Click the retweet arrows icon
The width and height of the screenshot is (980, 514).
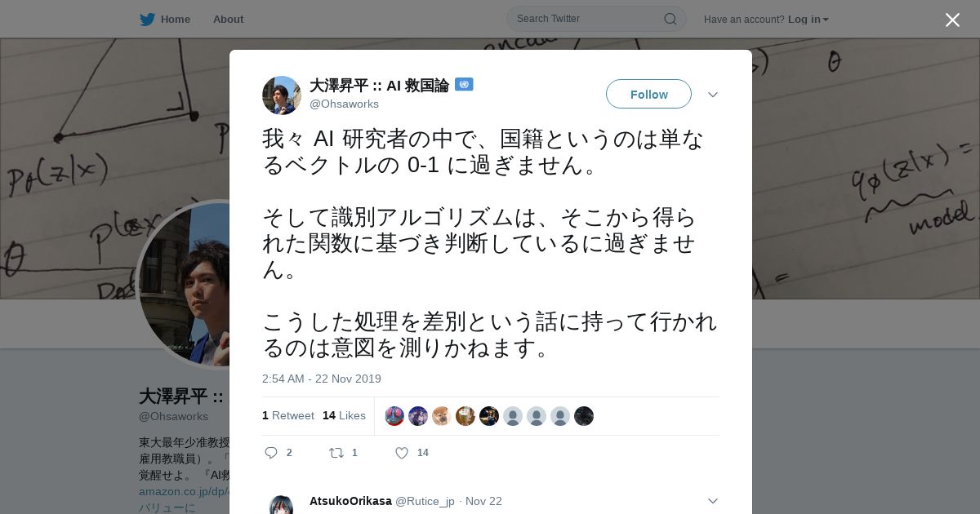[336, 453]
